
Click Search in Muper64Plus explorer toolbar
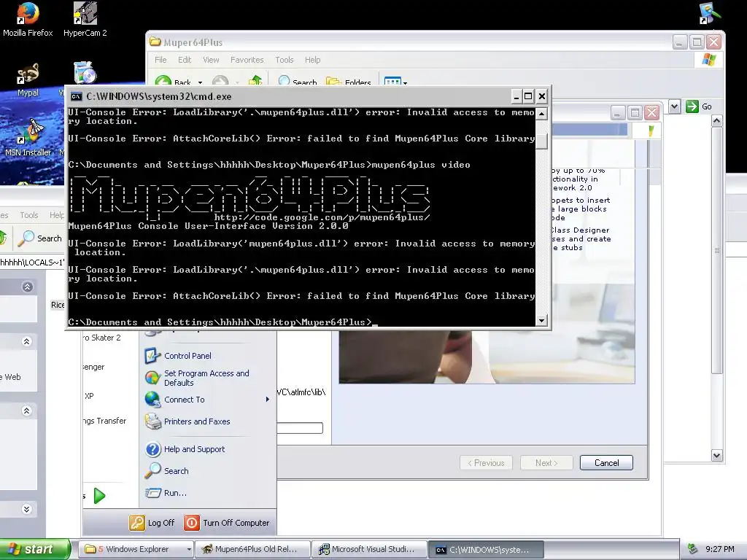pos(298,82)
